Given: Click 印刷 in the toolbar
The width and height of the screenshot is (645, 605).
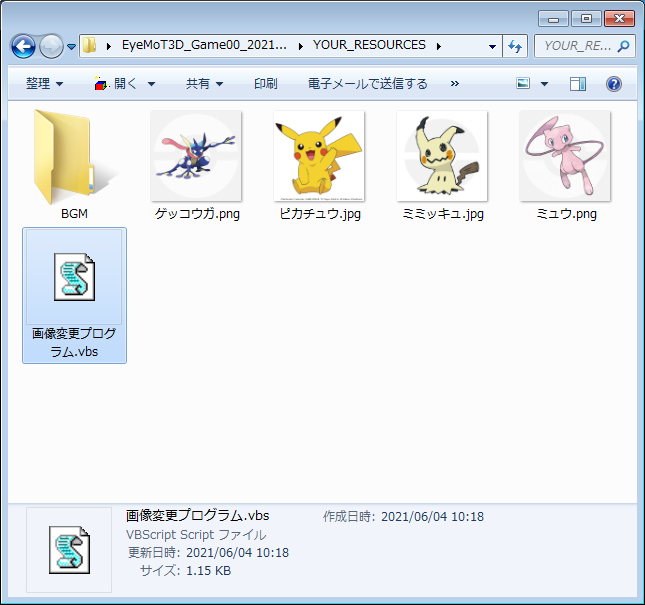Looking at the screenshot, I should (x=266, y=84).
